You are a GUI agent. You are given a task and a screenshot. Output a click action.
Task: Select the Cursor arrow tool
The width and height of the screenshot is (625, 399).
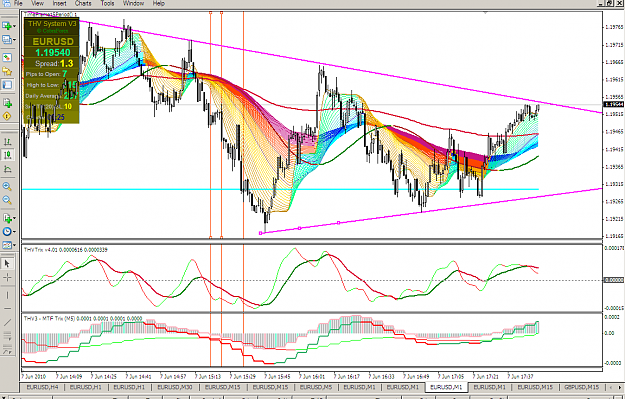7,263
